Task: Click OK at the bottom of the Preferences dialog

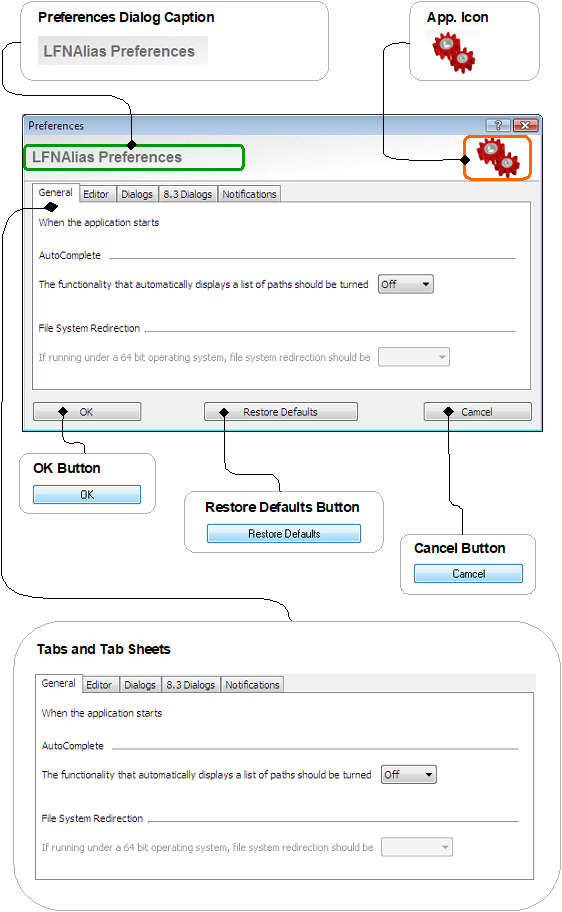Action: tap(87, 412)
